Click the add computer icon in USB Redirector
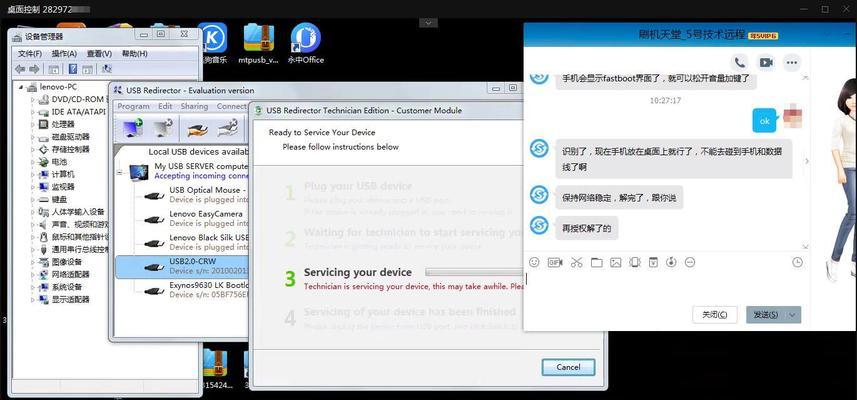This screenshot has width=857, height=400. pyautogui.click(x=133, y=128)
